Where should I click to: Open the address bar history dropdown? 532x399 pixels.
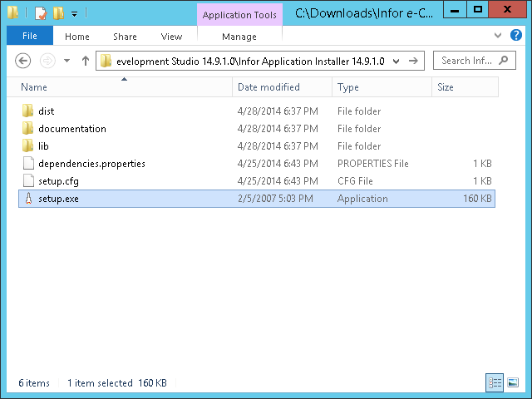395,61
